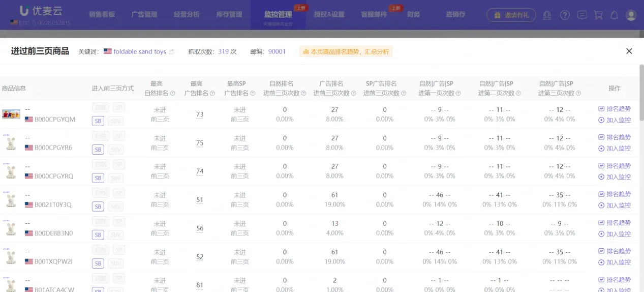Click help icon beside 广告排名进前三页次数 header

tap(353, 93)
